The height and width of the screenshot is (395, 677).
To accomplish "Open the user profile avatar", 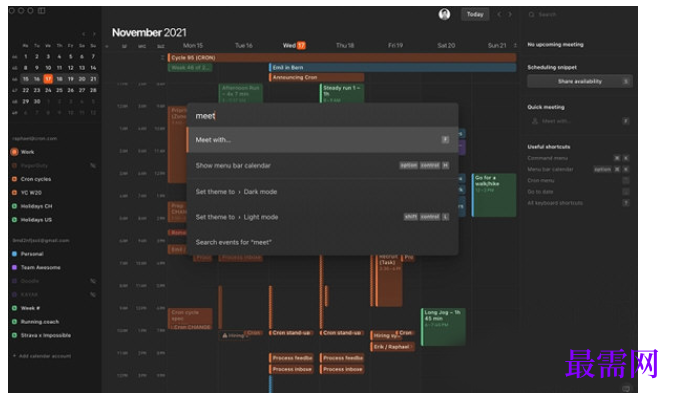I will click(x=444, y=14).
